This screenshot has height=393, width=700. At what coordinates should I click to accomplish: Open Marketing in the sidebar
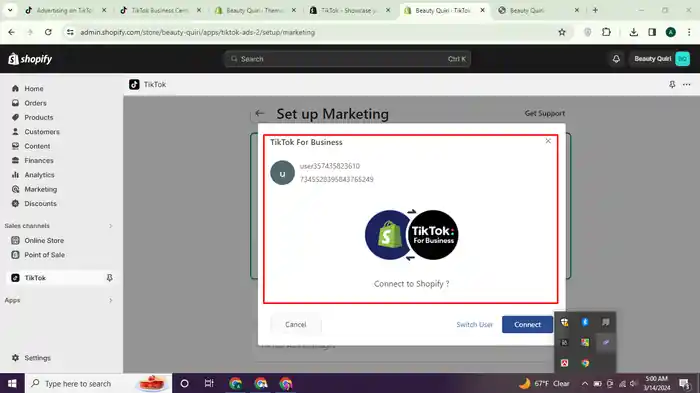tap(40, 189)
